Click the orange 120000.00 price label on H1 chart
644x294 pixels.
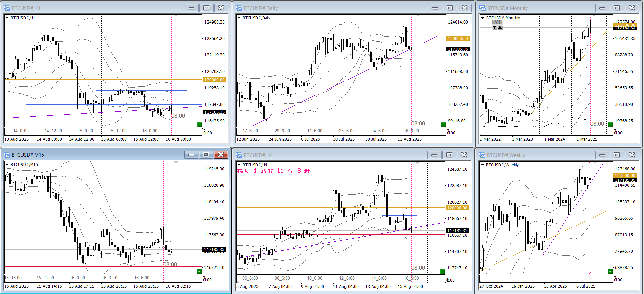click(x=215, y=80)
